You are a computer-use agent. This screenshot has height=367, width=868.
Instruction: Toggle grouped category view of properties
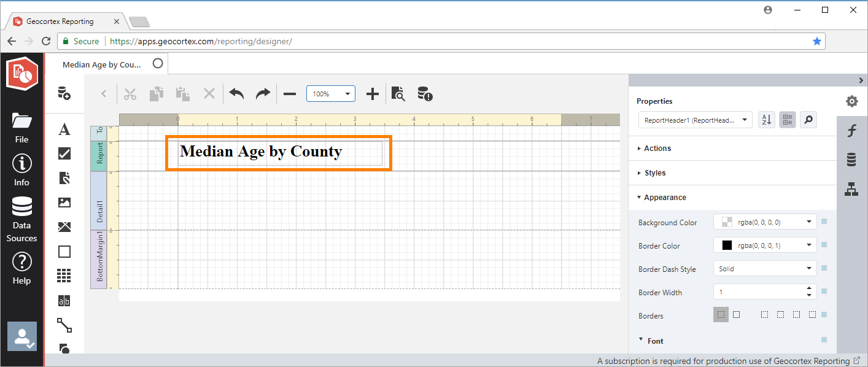click(x=788, y=120)
